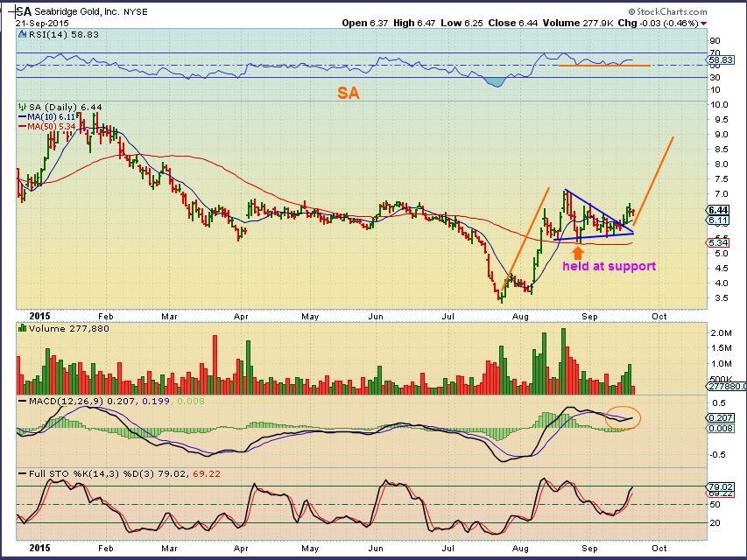Click the 2.0M volume axis label
Viewport: 747px width, 560px height.
coord(721,332)
